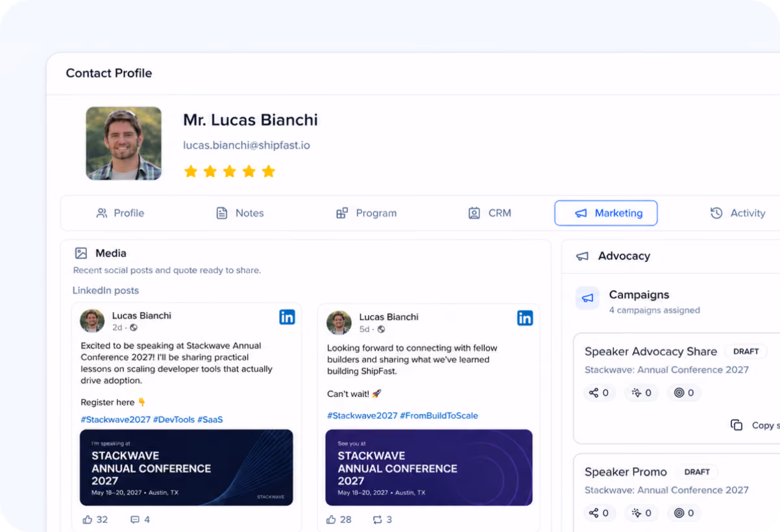Screen dimensions: 780x532
Task: Click the fifth rating star
Action: (x=269, y=171)
